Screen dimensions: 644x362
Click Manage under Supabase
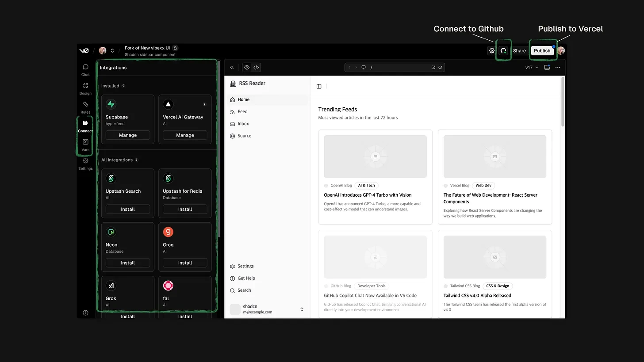pyautogui.click(x=128, y=135)
